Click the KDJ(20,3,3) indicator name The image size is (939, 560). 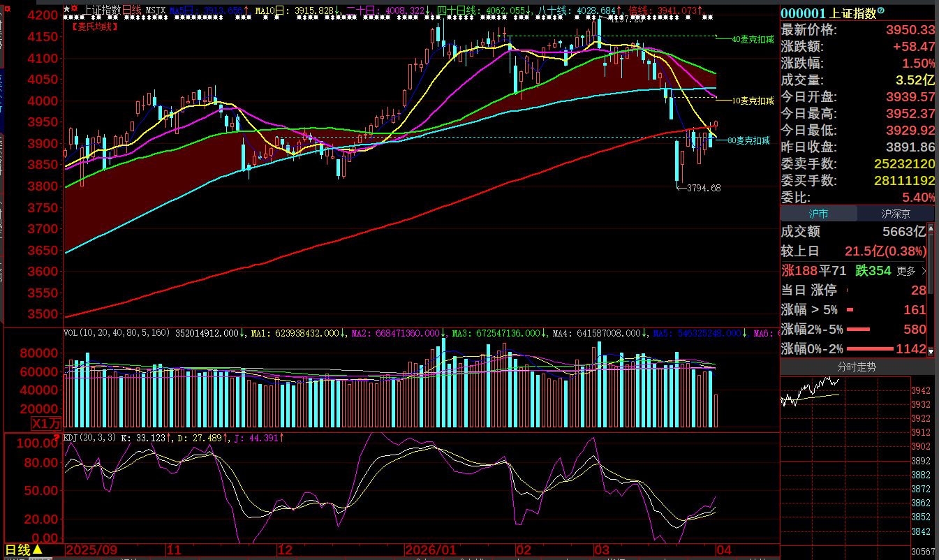(x=89, y=438)
